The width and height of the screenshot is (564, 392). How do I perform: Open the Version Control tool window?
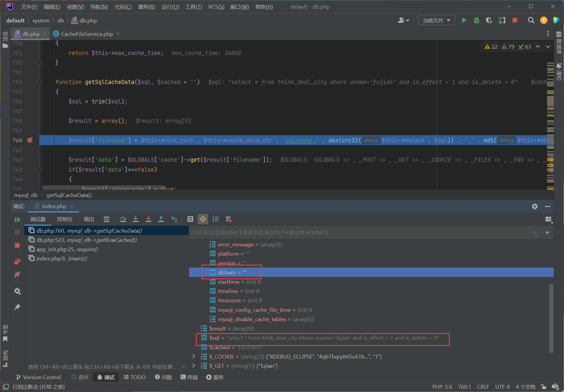tap(39, 377)
